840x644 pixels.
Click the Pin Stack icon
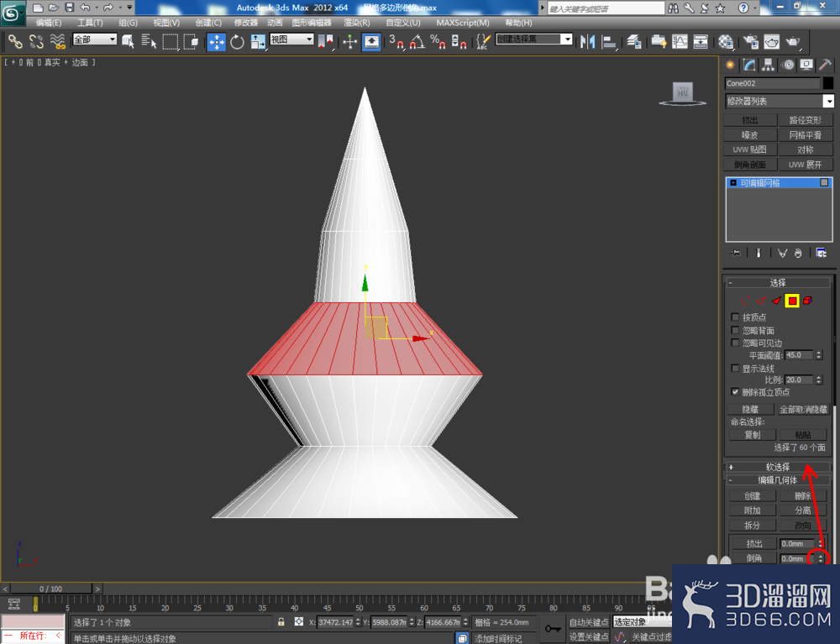tap(736, 253)
